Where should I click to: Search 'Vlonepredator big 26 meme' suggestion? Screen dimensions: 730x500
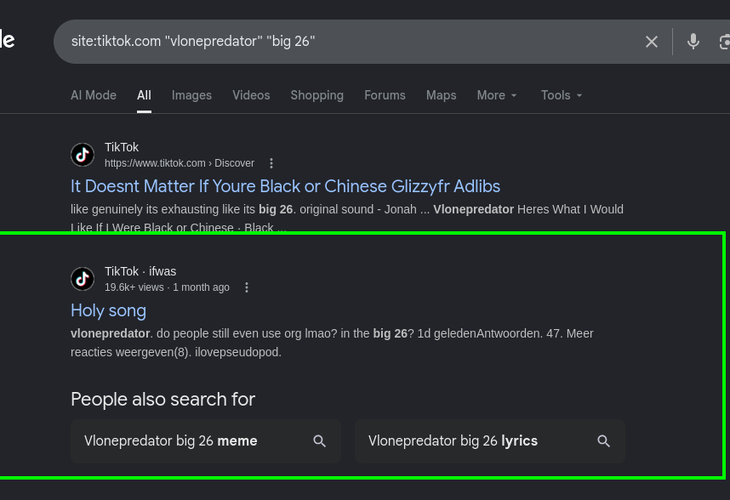(205, 441)
